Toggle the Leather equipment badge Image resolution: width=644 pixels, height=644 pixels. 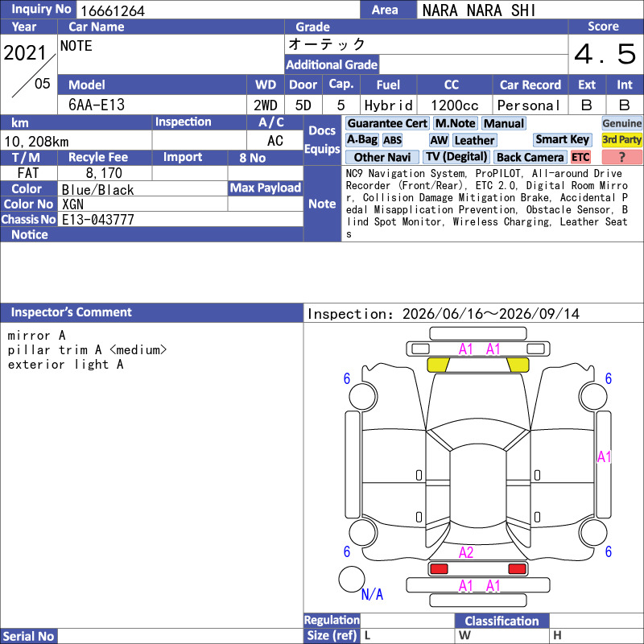point(475,140)
